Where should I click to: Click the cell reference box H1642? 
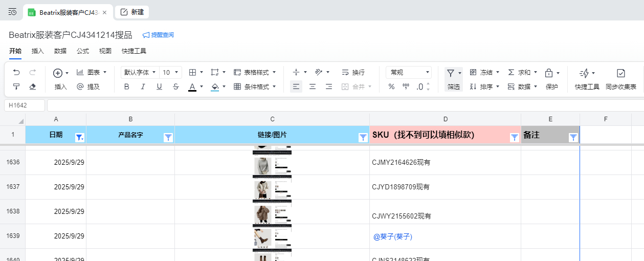[25, 105]
